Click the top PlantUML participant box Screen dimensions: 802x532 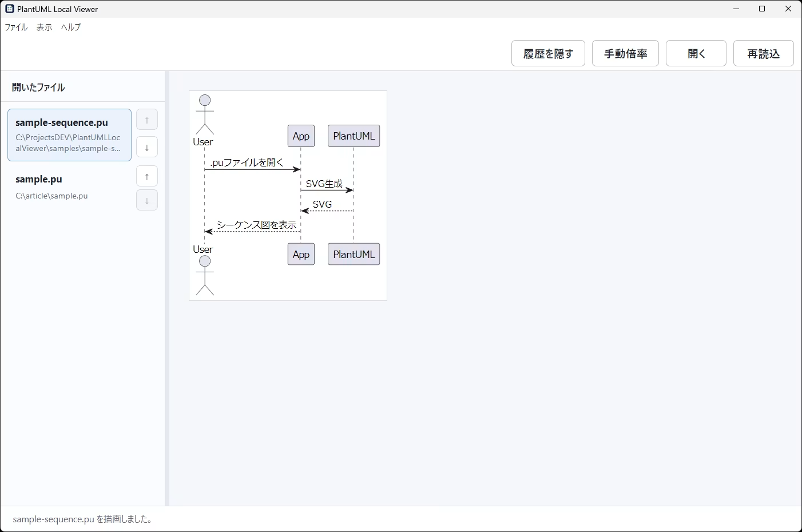[354, 136]
